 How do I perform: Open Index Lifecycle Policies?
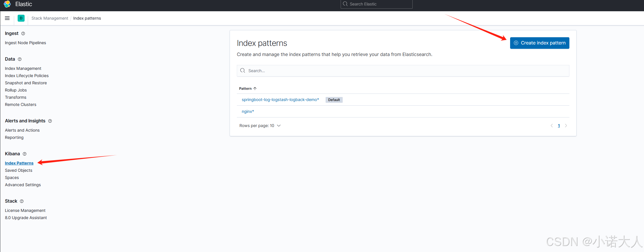coord(27,76)
